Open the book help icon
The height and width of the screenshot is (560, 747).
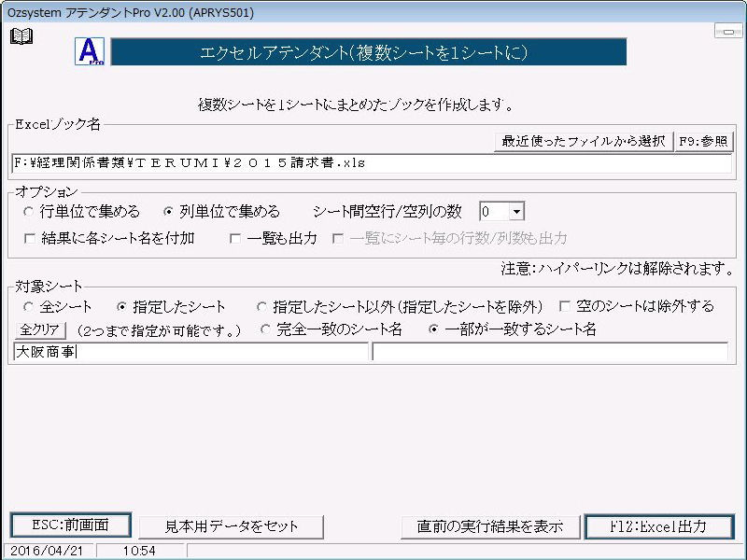point(21,36)
